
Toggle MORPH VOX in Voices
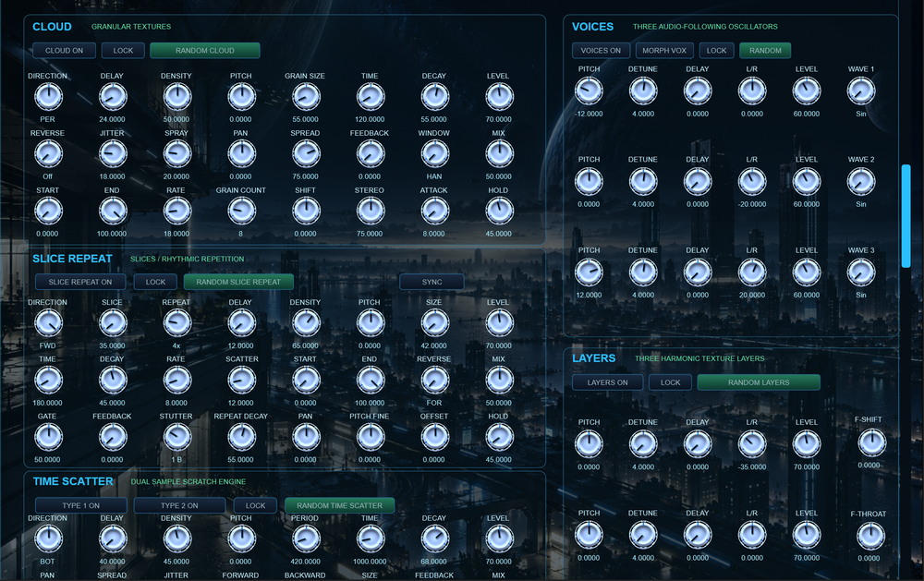[664, 51]
